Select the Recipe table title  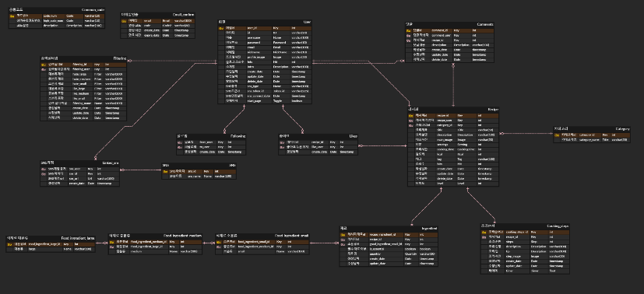tap(493, 110)
